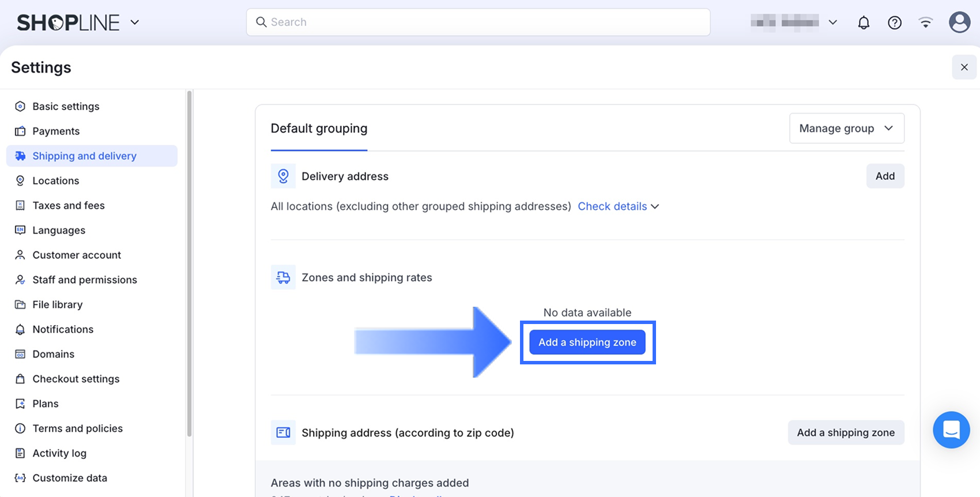This screenshot has height=497, width=980.
Task: Open the SHOPLINE logo dropdown chevron
Action: tap(135, 22)
